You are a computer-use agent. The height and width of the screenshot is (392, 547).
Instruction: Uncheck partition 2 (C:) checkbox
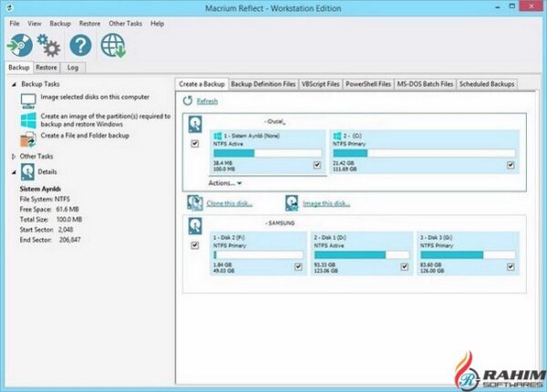511,165
